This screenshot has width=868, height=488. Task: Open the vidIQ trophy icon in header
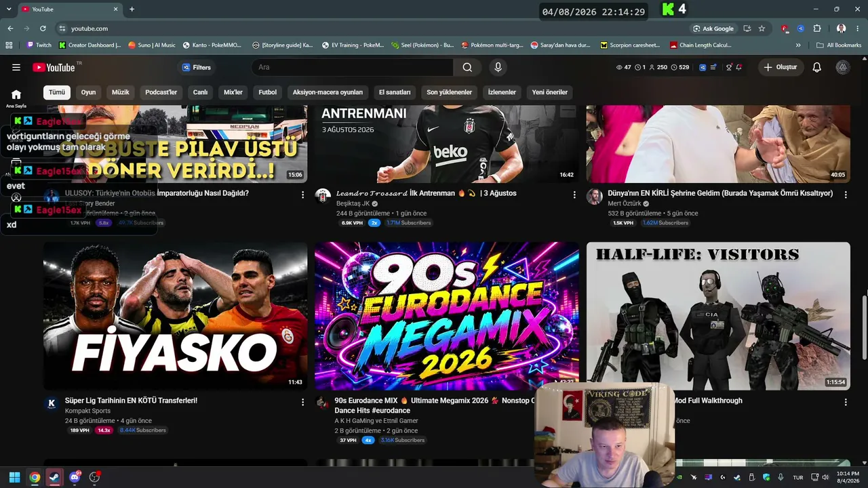[x=729, y=67]
